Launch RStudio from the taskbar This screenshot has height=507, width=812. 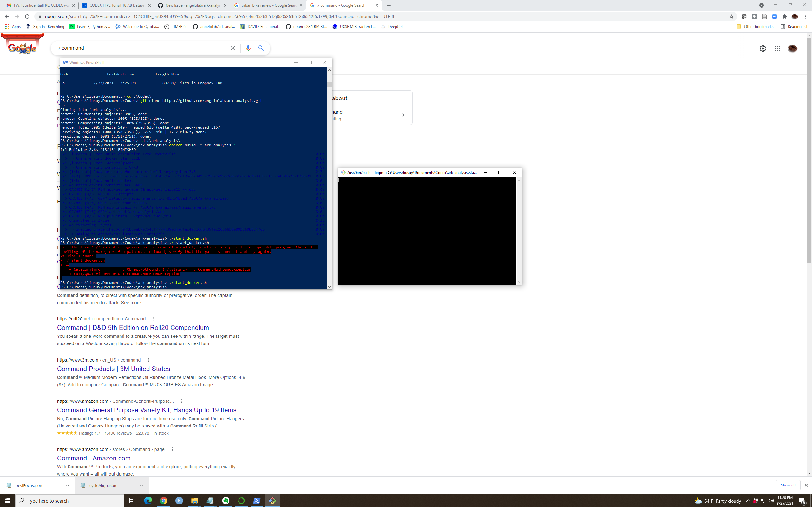pos(180,501)
